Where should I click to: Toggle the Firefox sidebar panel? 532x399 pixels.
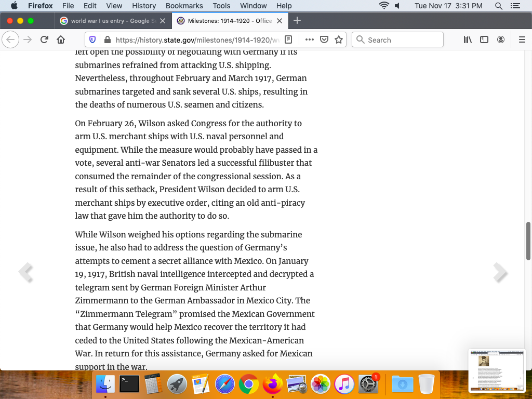(x=484, y=40)
